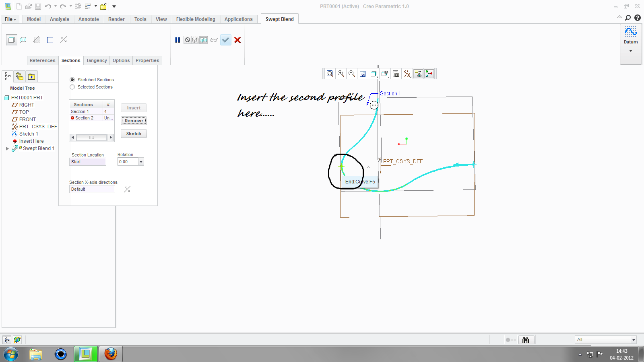Expand the Swept Blend 1 tree node
The height and width of the screenshot is (362, 644).
pos(7,148)
